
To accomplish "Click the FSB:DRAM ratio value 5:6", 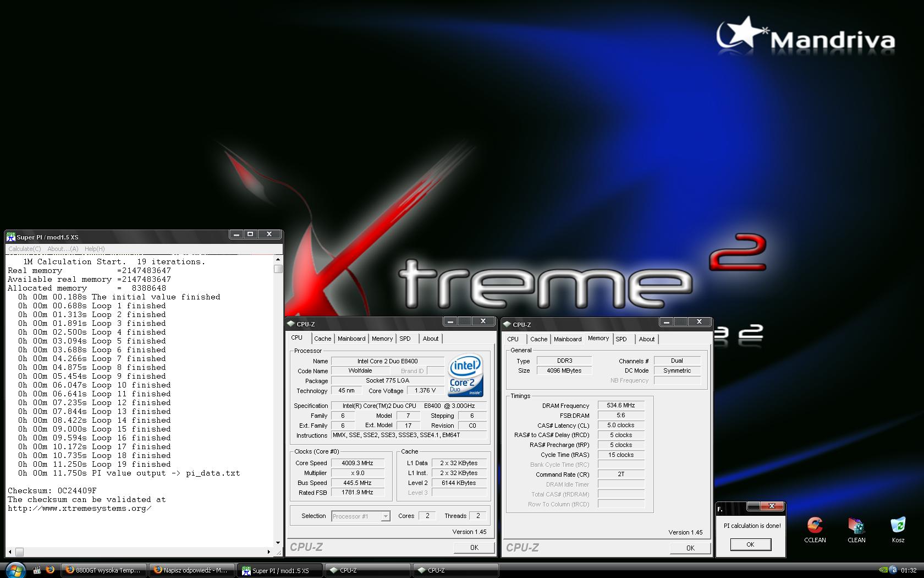I will 621,416.
